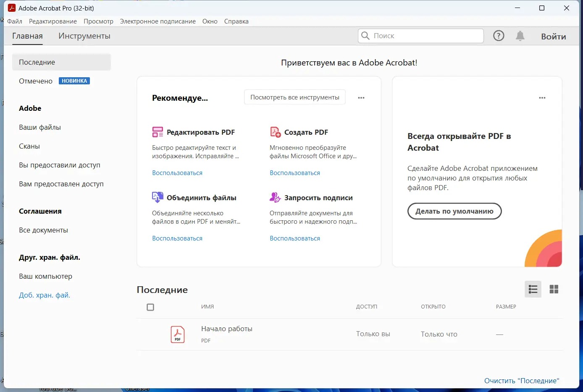Click the Request Signatures tool icon
The height and width of the screenshot is (392, 583).
tap(275, 197)
